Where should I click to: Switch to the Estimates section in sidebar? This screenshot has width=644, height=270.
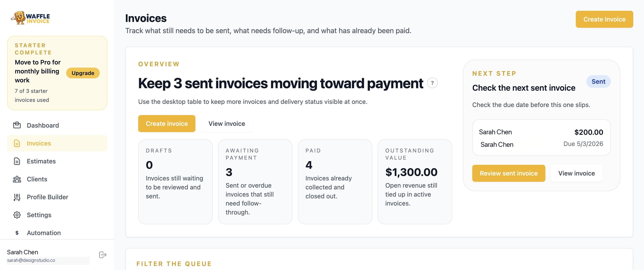tap(41, 161)
